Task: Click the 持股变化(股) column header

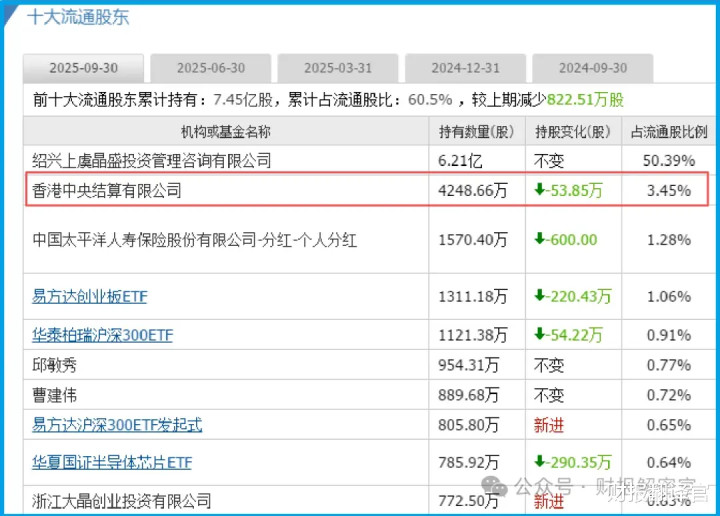Action: tap(573, 132)
